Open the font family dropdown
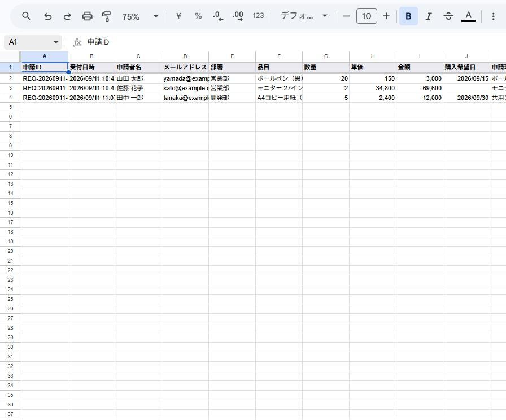The height and width of the screenshot is (420, 506). point(304,16)
